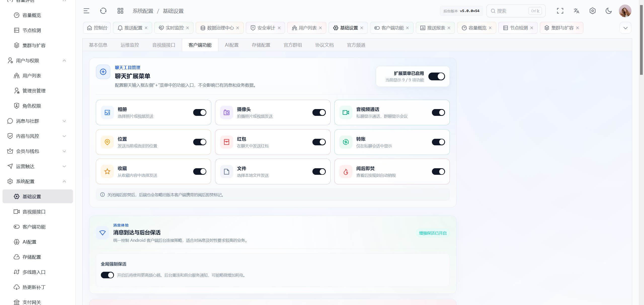644x305 pixels.
Task: Click the 转账 currency icon
Action: (346, 142)
